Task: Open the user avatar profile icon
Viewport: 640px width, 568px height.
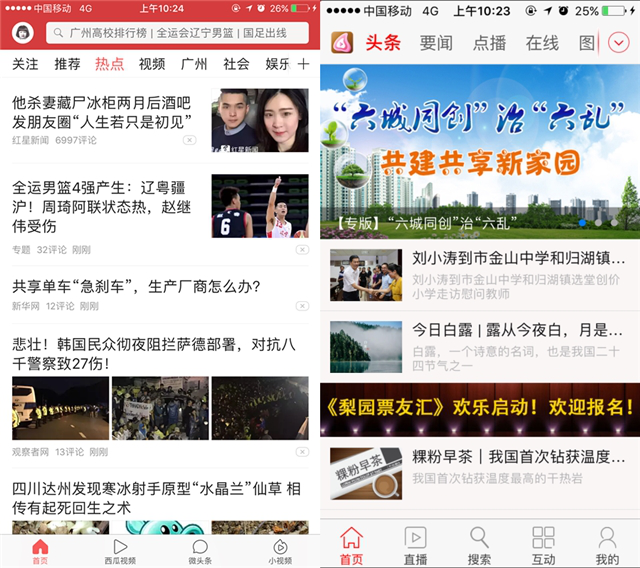Action: pyautogui.click(x=20, y=33)
